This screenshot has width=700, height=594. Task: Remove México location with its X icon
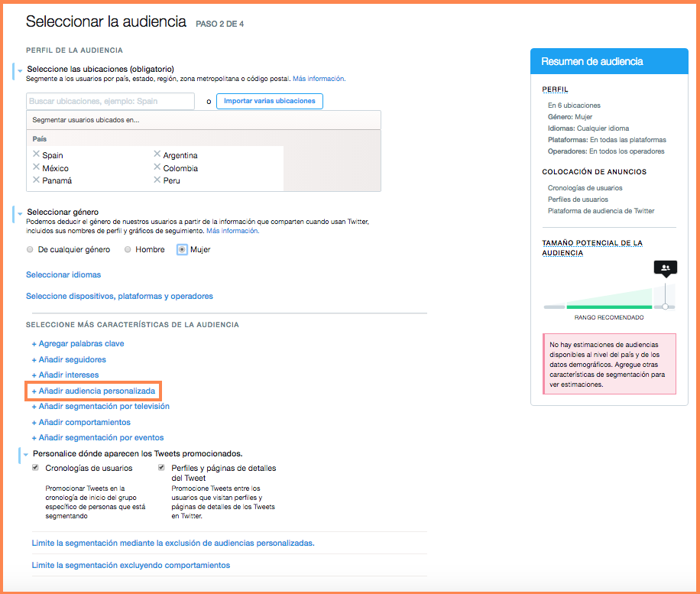(36, 167)
